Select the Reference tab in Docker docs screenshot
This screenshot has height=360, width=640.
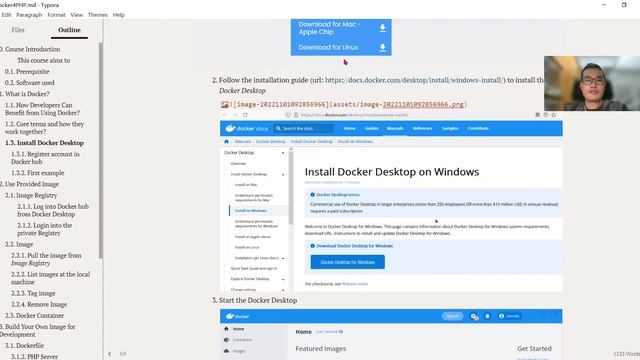point(422,128)
